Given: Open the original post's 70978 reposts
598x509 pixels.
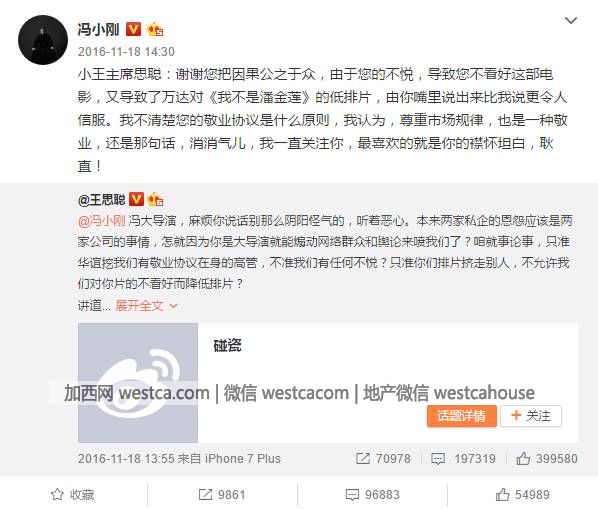Looking at the screenshot, I should coord(383,458).
